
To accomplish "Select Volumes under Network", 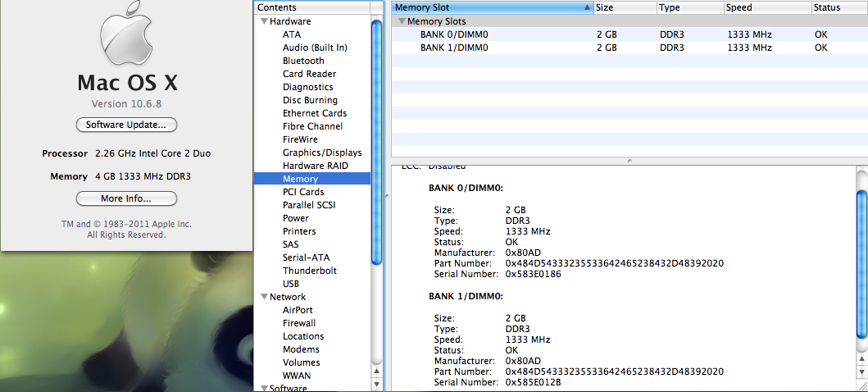I will pos(301,362).
